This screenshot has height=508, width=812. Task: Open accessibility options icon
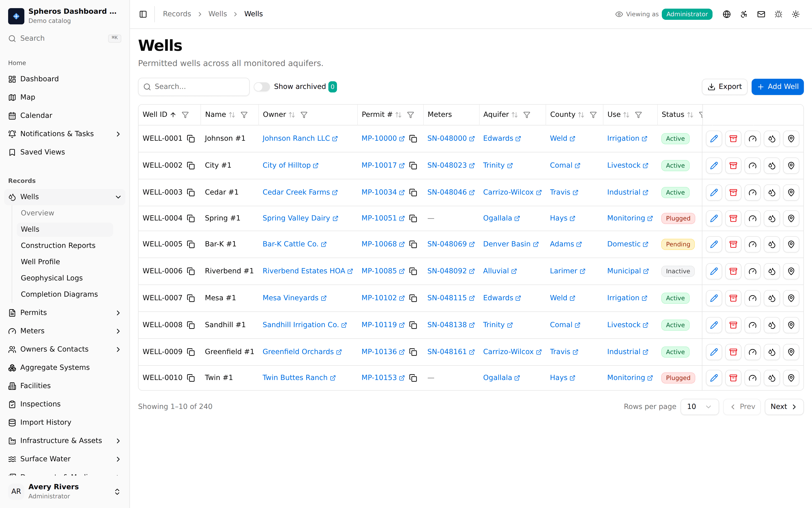coord(744,14)
